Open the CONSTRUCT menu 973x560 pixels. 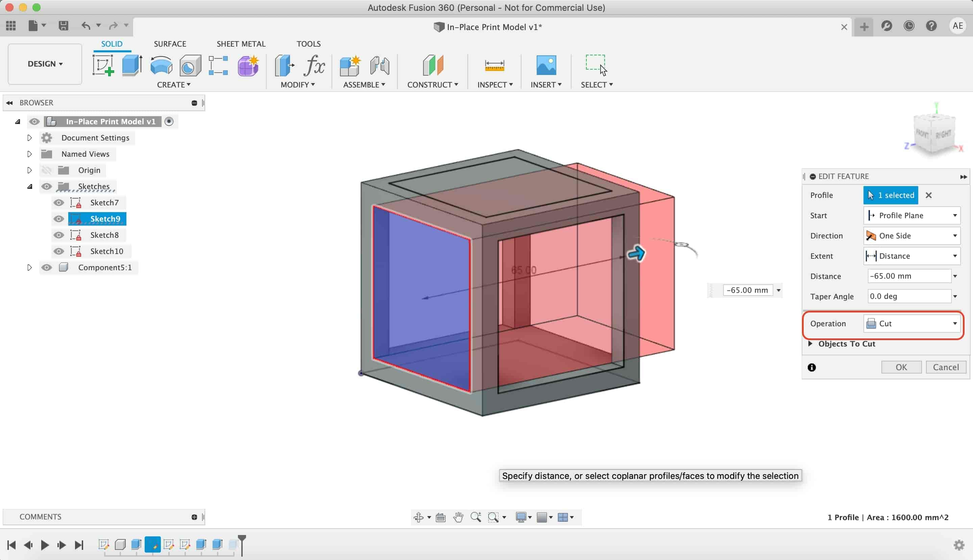pos(433,85)
